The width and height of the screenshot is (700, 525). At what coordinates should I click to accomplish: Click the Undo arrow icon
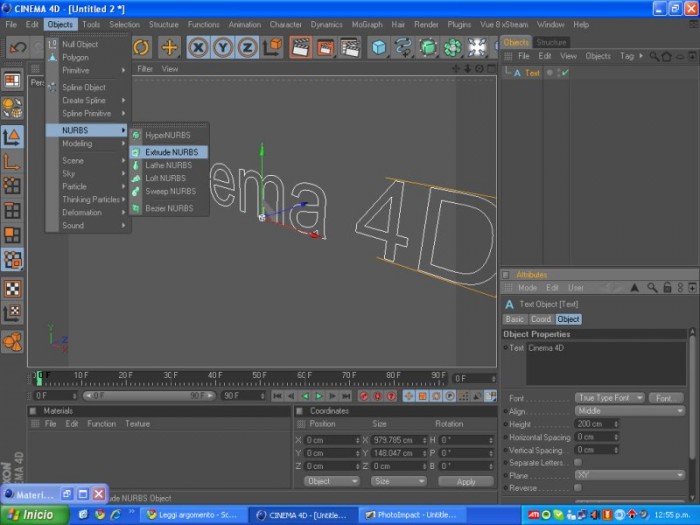pyautogui.click(x=18, y=47)
